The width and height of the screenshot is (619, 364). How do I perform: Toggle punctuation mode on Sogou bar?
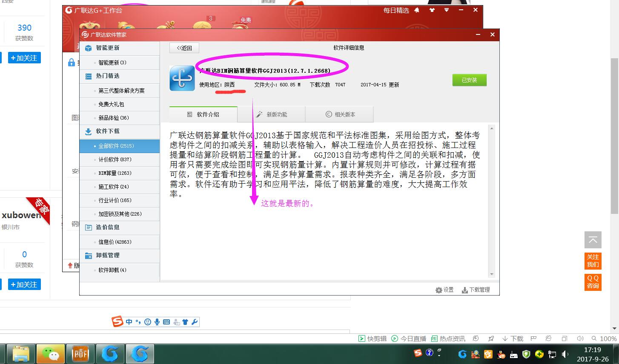[x=138, y=322]
